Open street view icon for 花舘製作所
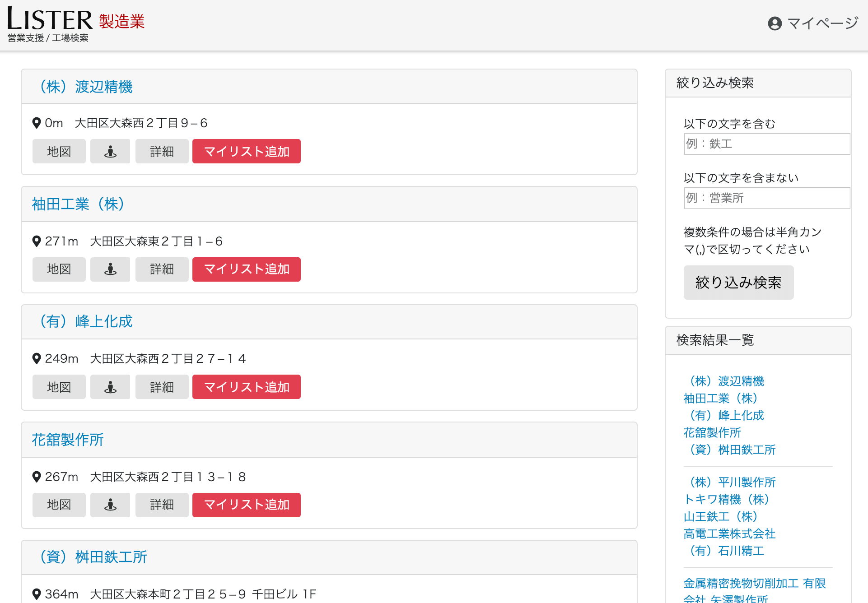The width and height of the screenshot is (868, 603). (110, 505)
